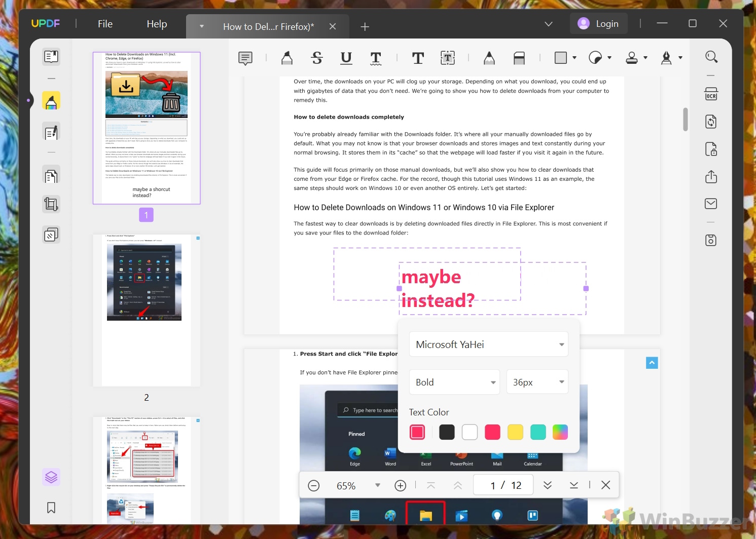756x539 pixels.
Task: Open the Layers panel icon at bottom-left
Action: [x=51, y=477]
